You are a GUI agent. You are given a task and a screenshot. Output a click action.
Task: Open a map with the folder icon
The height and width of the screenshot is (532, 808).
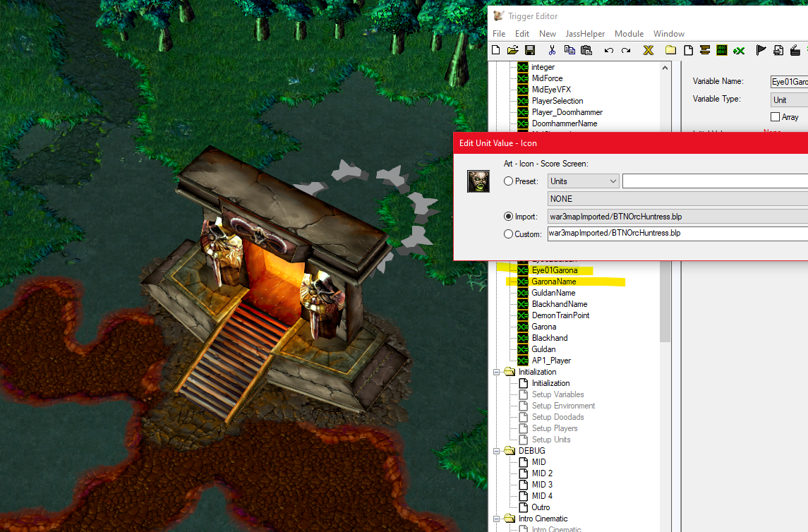point(512,50)
